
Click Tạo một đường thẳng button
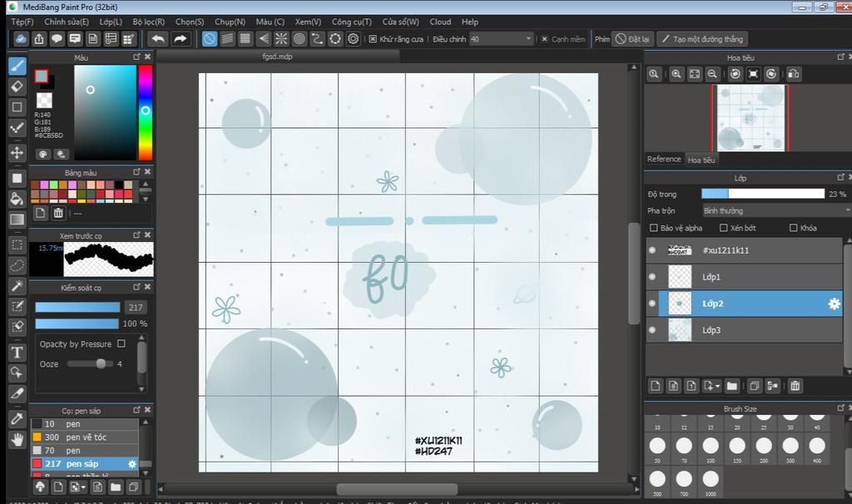pos(702,39)
